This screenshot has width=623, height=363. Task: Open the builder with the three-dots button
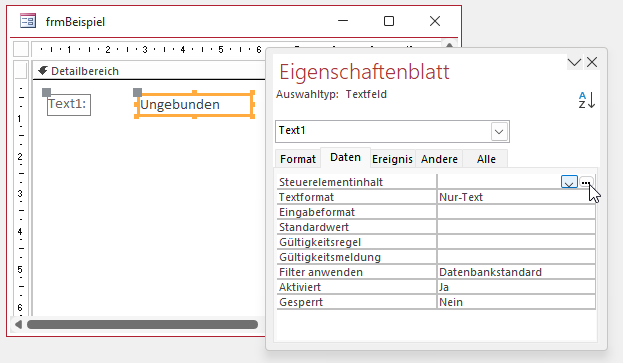pyautogui.click(x=586, y=182)
